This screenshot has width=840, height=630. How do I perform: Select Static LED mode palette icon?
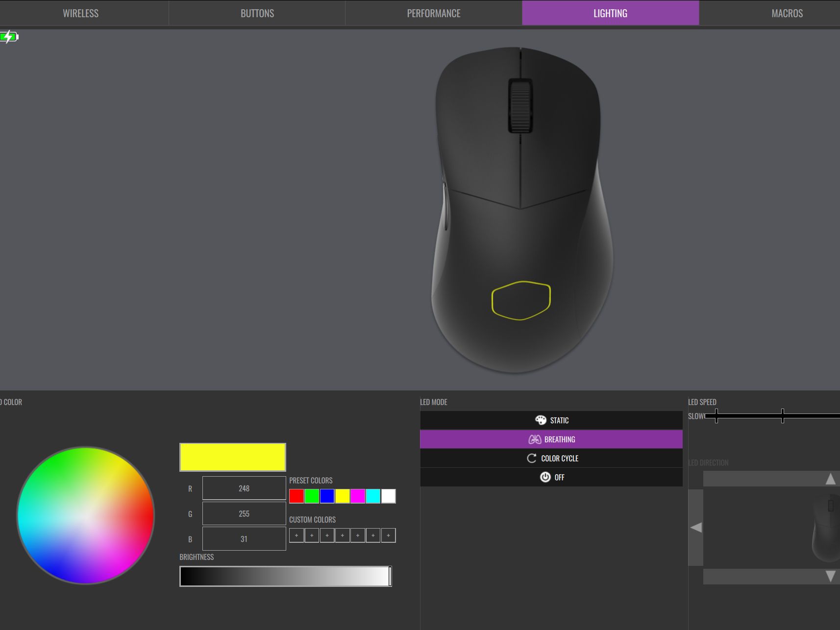(541, 420)
